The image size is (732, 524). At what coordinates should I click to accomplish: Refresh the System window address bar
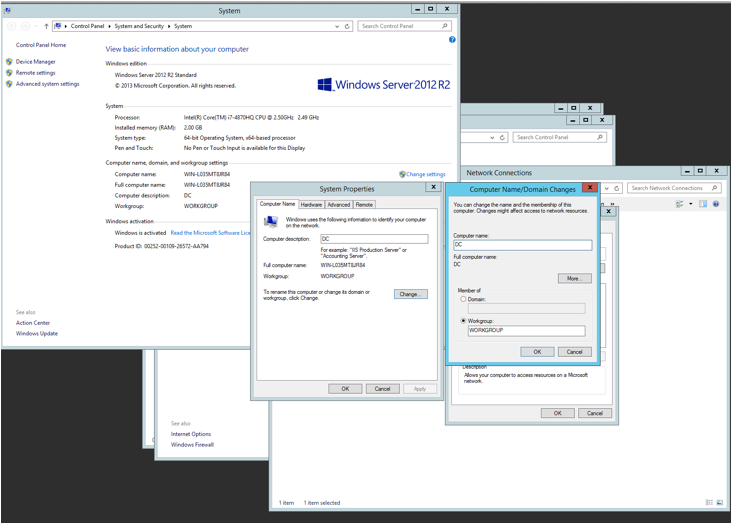[347, 27]
